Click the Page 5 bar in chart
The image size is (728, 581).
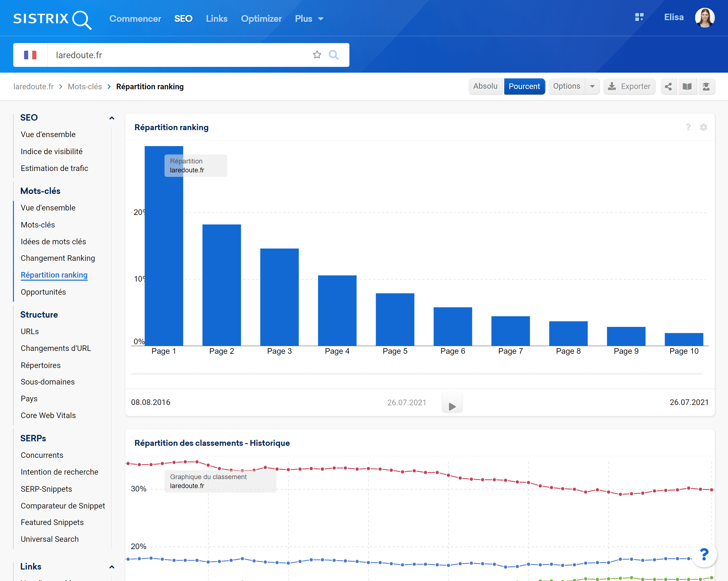pos(395,319)
